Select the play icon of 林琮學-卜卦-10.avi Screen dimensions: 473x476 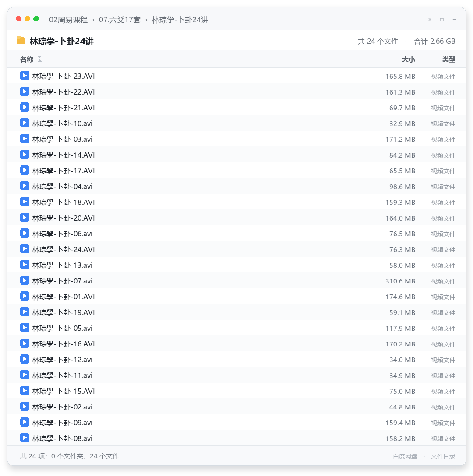point(25,123)
